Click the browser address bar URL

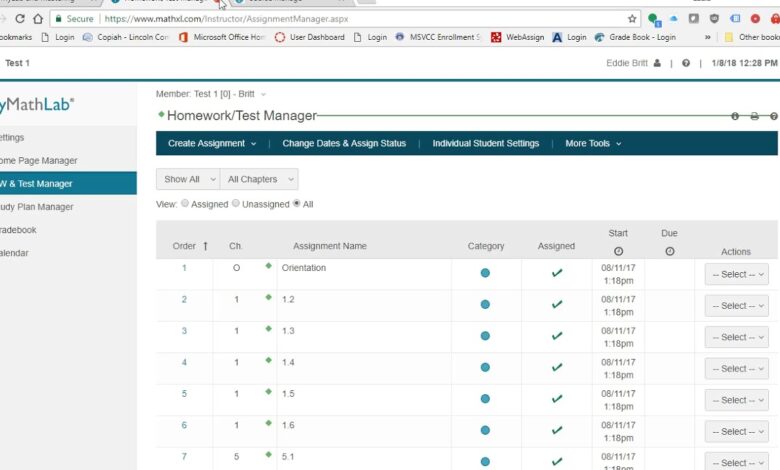coord(226,19)
